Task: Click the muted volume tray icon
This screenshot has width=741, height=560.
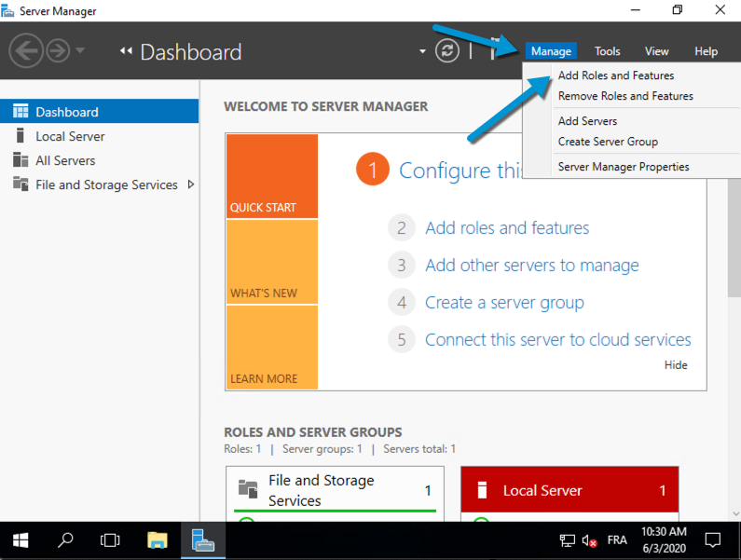Action: 589,540
